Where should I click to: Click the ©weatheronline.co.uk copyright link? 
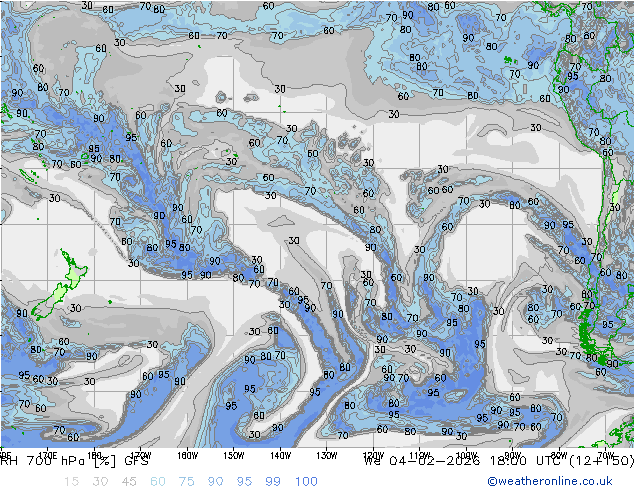coord(549,481)
